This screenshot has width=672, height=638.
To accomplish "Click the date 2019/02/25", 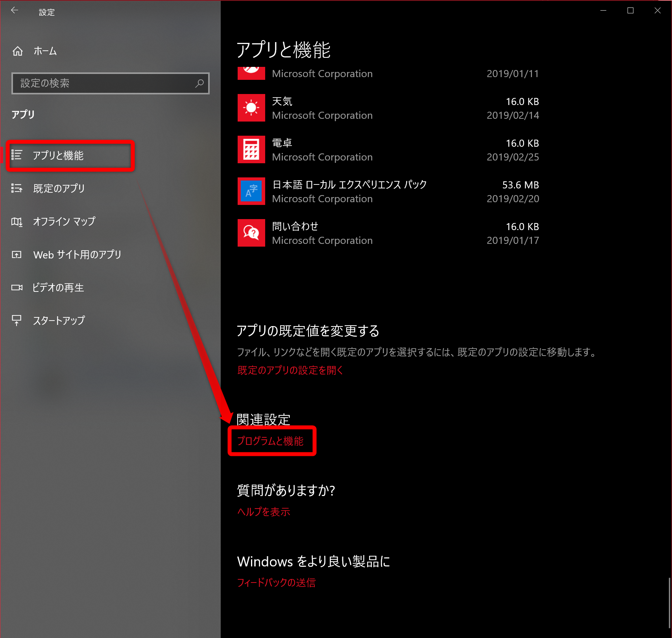I will tap(513, 157).
